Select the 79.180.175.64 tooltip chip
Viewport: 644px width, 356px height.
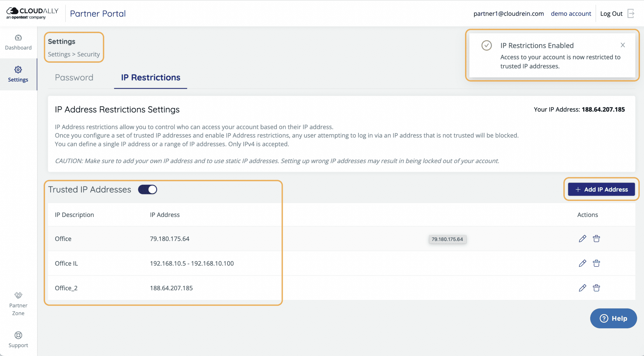[447, 239]
